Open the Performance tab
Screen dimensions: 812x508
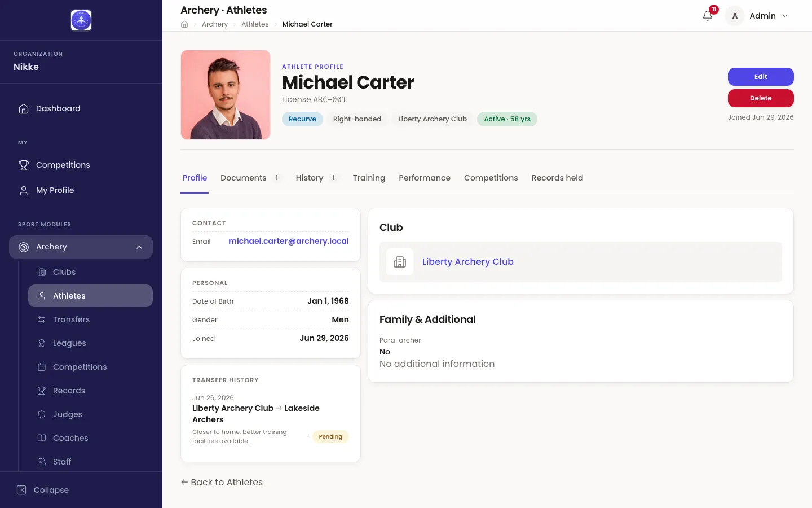(425, 178)
